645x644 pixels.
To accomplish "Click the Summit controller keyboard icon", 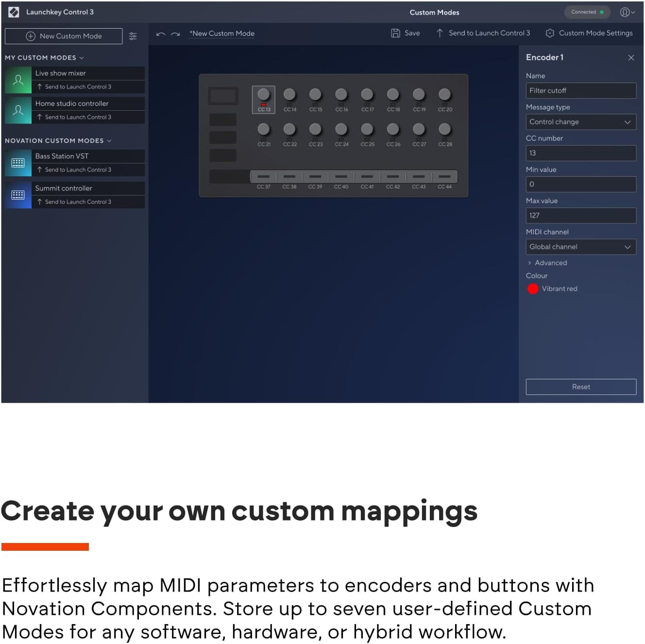I will (x=18, y=195).
